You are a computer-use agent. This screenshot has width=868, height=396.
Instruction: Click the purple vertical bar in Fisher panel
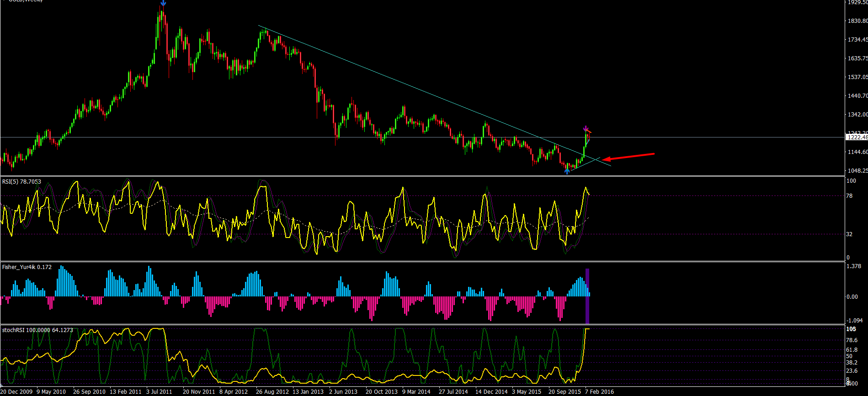[587, 296]
